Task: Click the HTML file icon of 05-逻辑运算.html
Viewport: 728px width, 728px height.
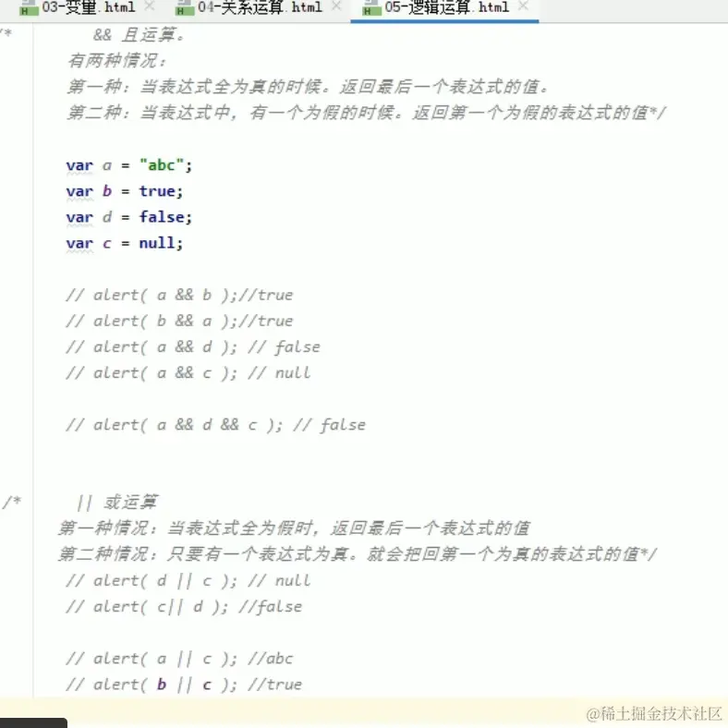Action: (x=372, y=8)
